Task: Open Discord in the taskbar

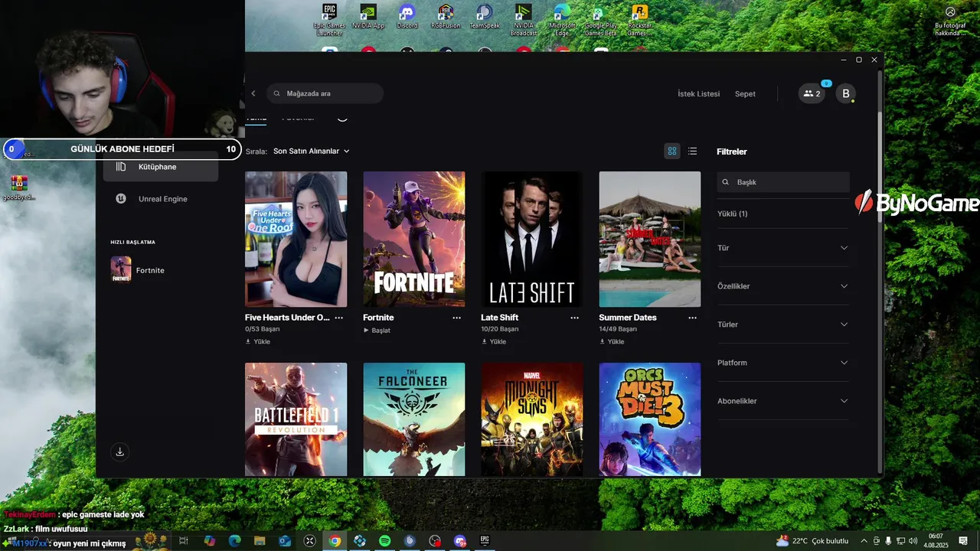Action: [x=460, y=541]
